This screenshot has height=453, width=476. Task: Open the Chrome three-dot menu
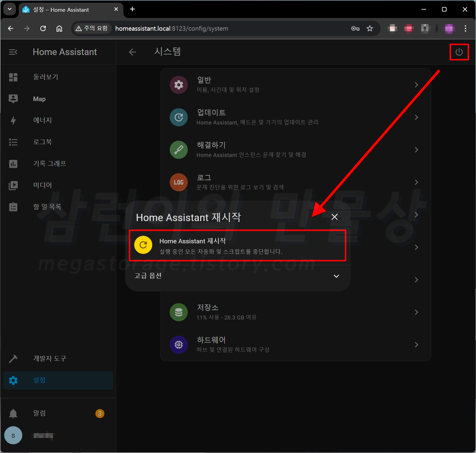click(465, 29)
